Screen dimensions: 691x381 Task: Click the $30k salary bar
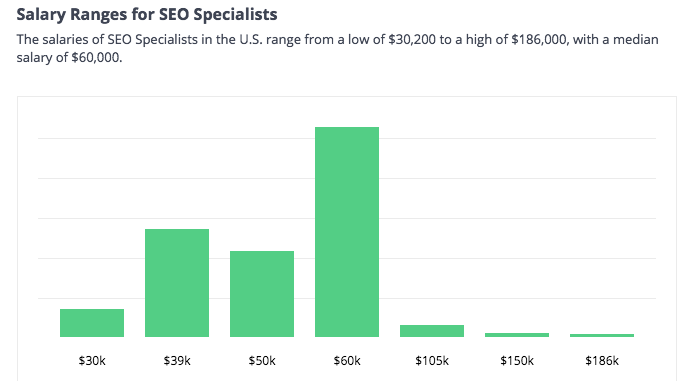(x=92, y=323)
